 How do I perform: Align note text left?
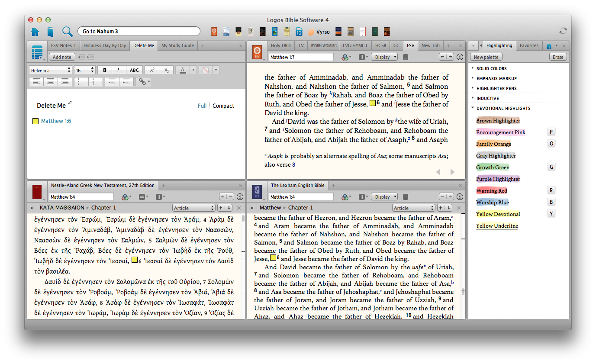[36, 81]
